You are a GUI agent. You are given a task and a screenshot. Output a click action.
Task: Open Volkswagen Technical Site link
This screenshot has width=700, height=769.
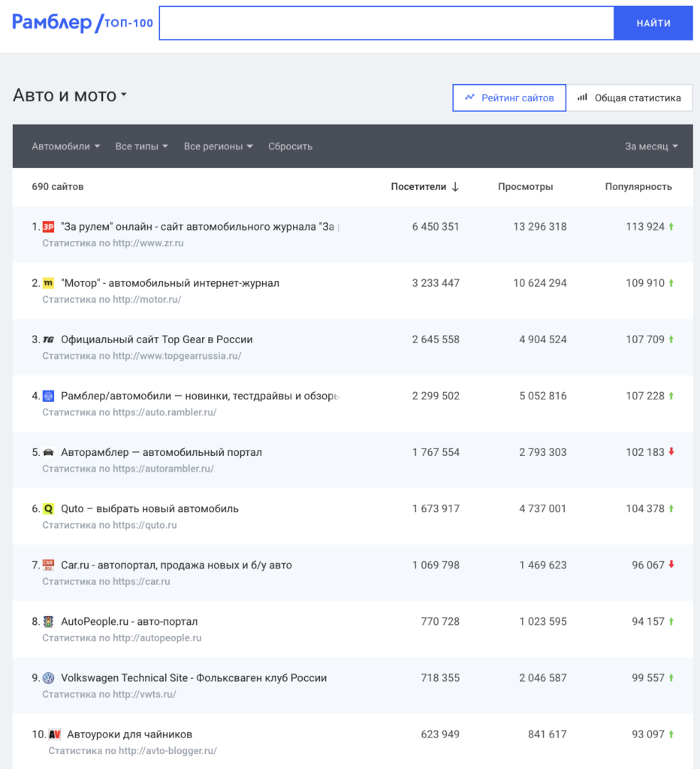[x=194, y=678]
